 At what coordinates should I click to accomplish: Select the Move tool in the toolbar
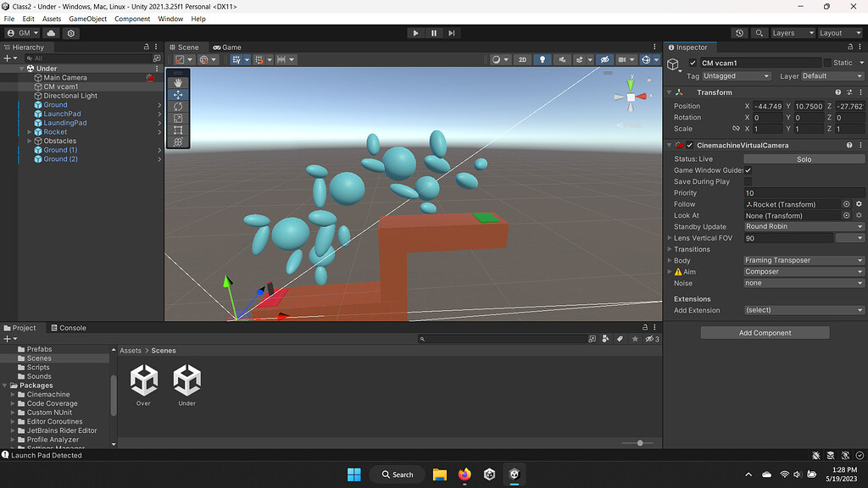pyautogui.click(x=177, y=94)
